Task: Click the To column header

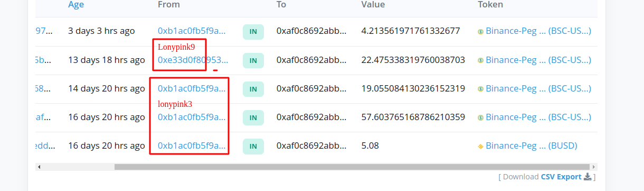Action: [281, 5]
